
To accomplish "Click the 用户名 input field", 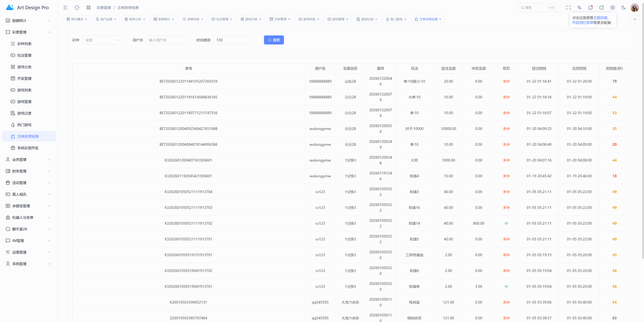I will point(166,40).
